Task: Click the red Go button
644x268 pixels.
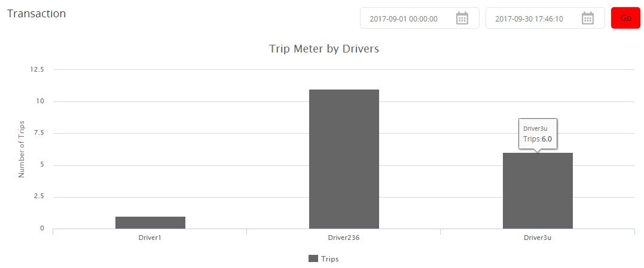Action: tap(625, 18)
